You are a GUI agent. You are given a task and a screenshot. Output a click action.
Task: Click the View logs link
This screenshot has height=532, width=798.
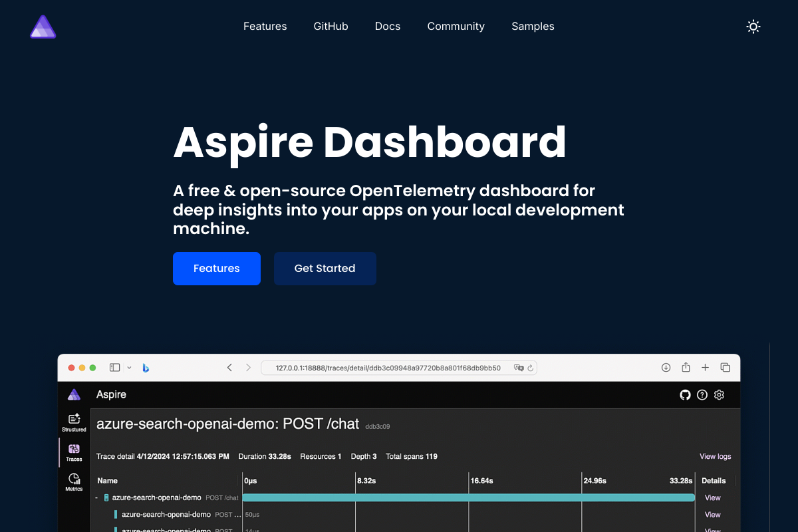click(x=716, y=456)
